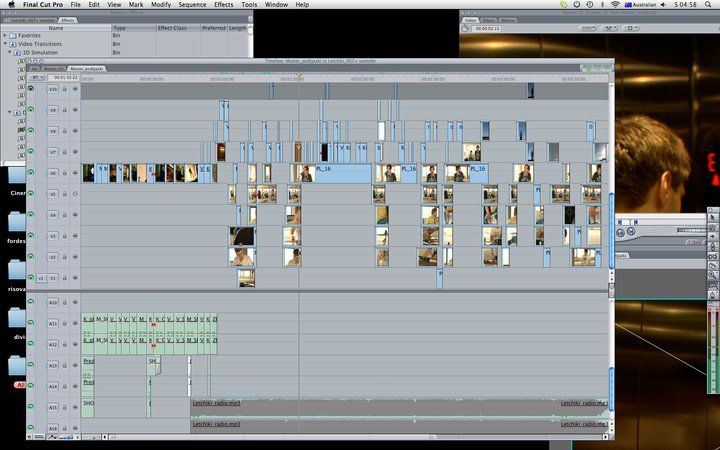Viewport: 720px width, 450px height.
Task: Open the Viewer view mode popup
Action: [609, 28]
